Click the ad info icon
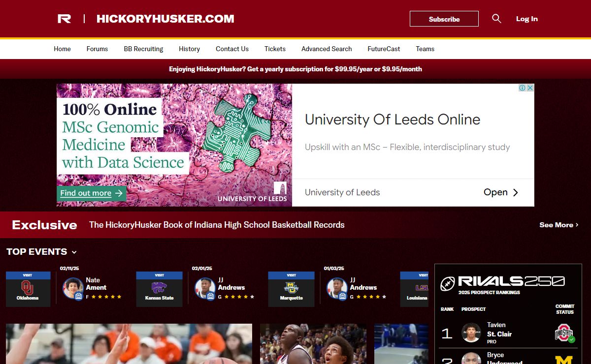 pyautogui.click(x=522, y=88)
